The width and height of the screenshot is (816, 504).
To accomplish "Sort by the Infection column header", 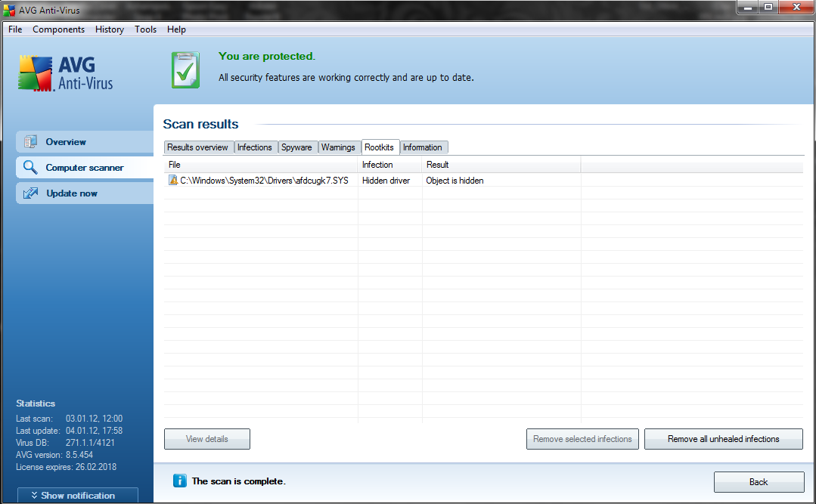I will [x=389, y=165].
